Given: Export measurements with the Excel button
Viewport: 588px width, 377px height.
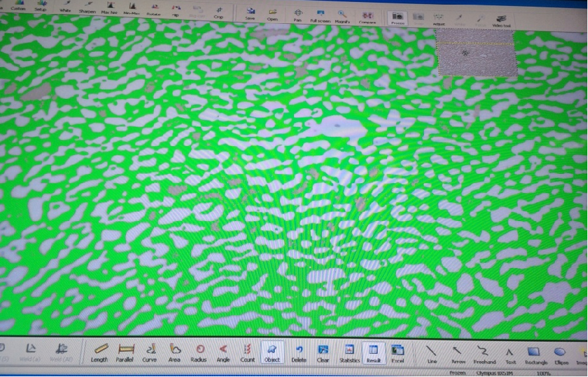Looking at the screenshot, I should [x=398, y=352].
